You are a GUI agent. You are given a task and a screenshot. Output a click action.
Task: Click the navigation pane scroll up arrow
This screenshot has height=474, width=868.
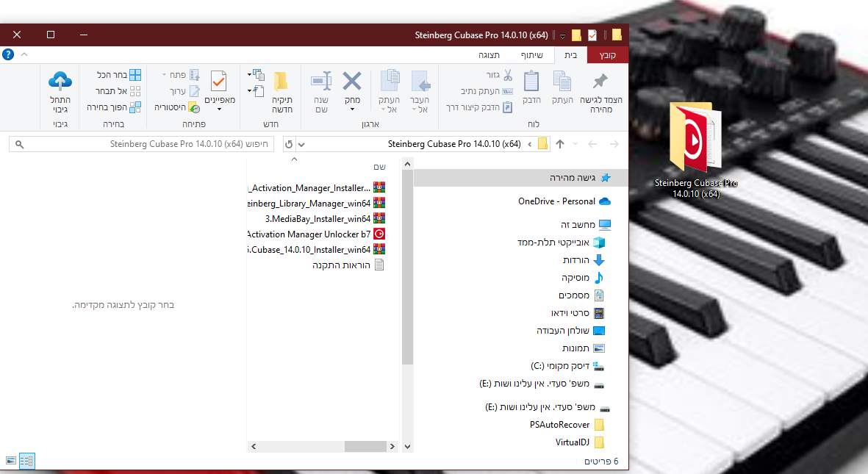pyautogui.click(x=407, y=164)
